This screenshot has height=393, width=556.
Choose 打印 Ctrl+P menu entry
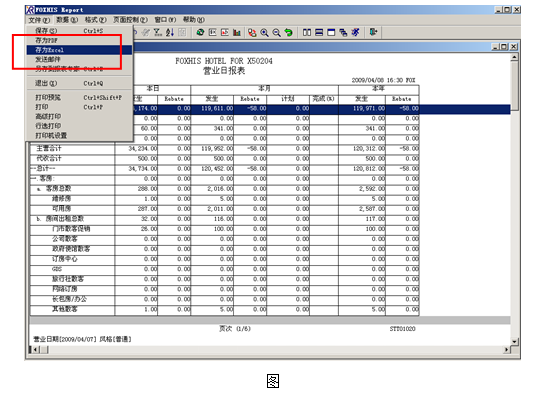79,107
